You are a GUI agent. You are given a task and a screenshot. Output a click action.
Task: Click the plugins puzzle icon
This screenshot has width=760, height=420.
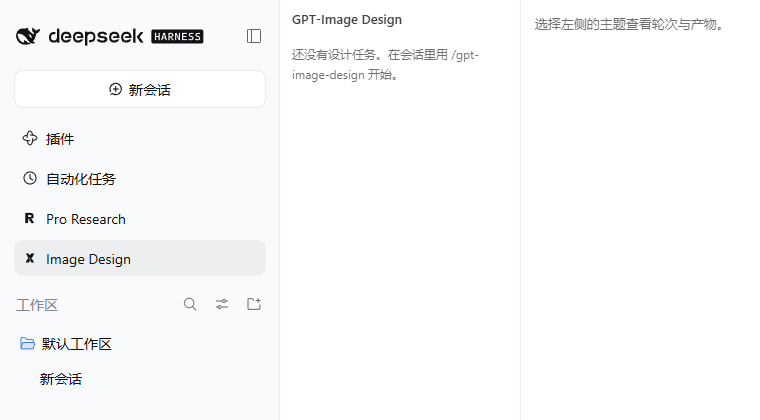click(x=30, y=139)
